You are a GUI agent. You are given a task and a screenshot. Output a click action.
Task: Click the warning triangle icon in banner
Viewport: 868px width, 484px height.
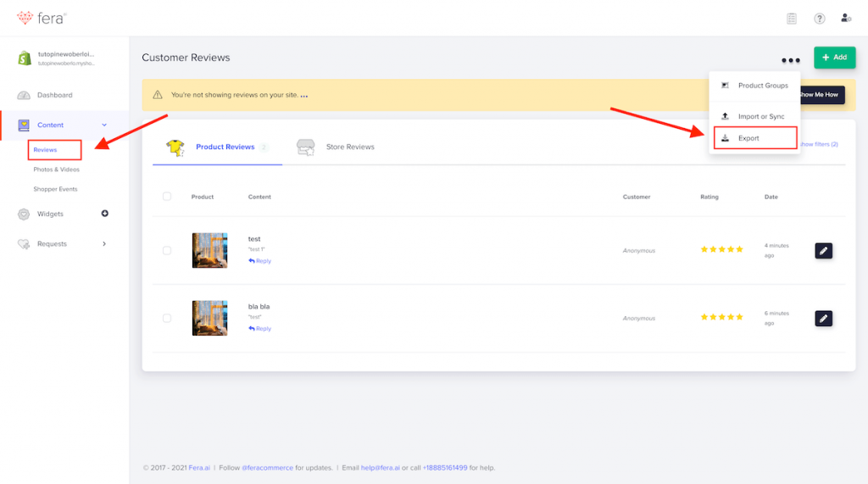158,95
